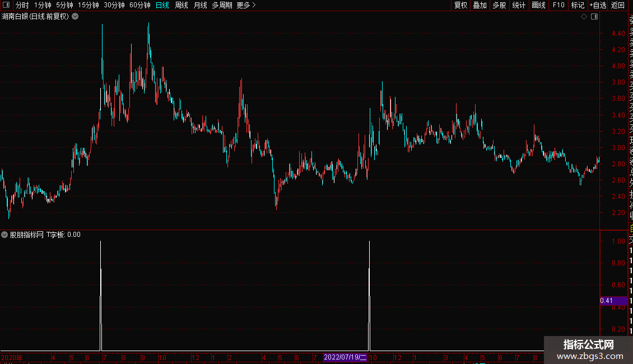The width and height of the screenshot is (633, 364).
Task: Click the 4.40 price label on the axis
Action: [x=618, y=34]
